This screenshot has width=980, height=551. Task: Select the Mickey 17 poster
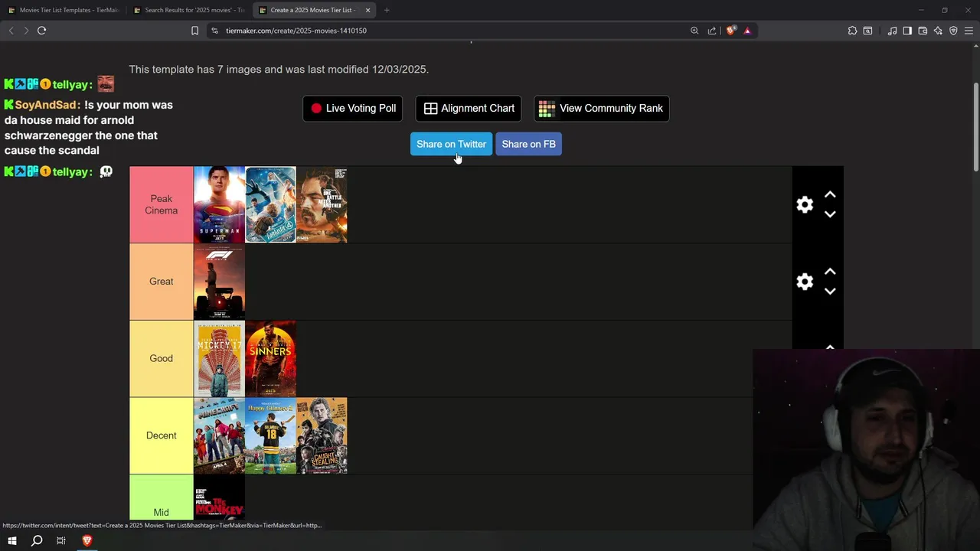point(219,358)
